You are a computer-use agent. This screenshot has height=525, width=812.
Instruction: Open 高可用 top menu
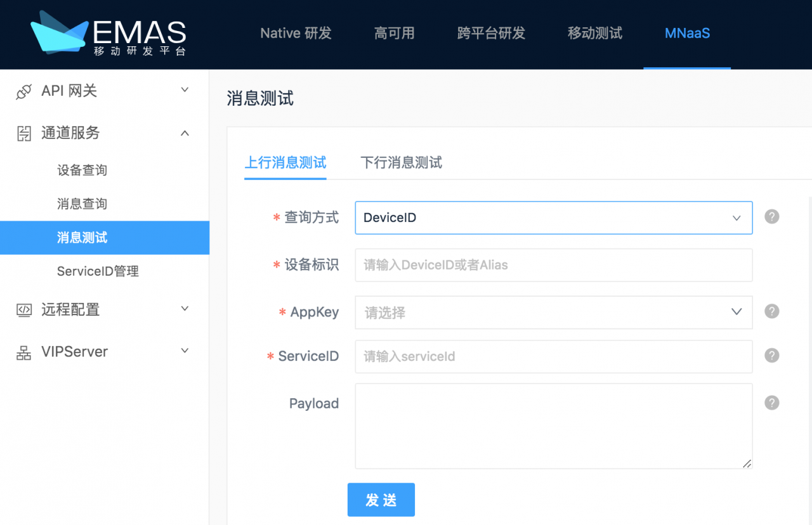tap(394, 33)
